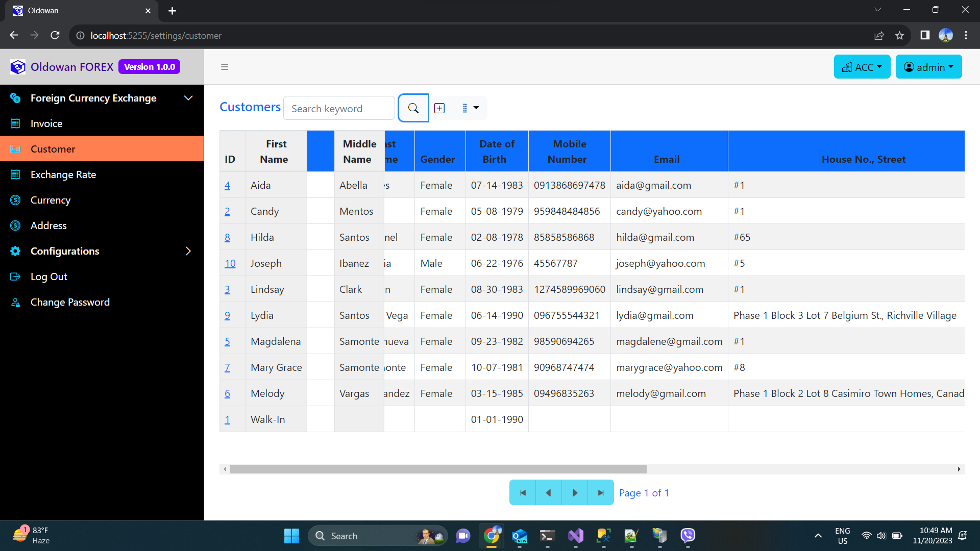This screenshot has width=980, height=551.
Task: Open the Address settings page
Action: pyautogui.click(x=48, y=225)
